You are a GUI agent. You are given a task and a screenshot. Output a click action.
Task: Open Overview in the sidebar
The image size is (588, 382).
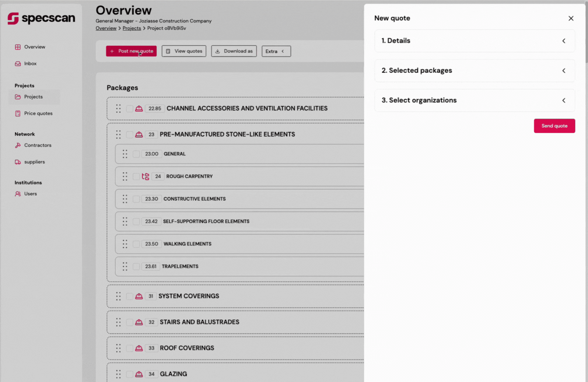tap(35, 47)
